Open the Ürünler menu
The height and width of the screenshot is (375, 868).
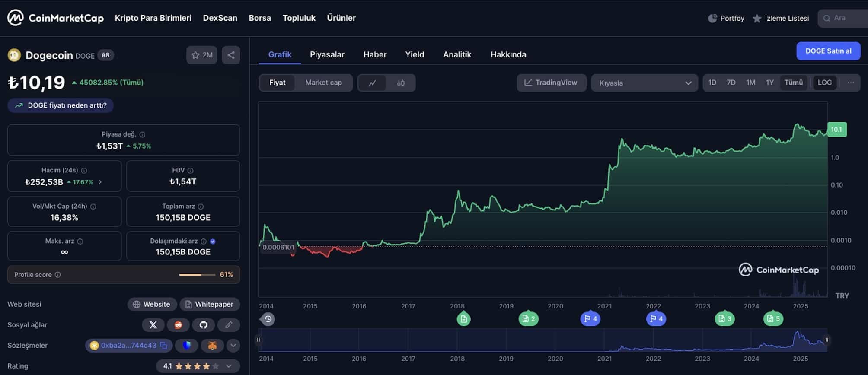(341, 18)
